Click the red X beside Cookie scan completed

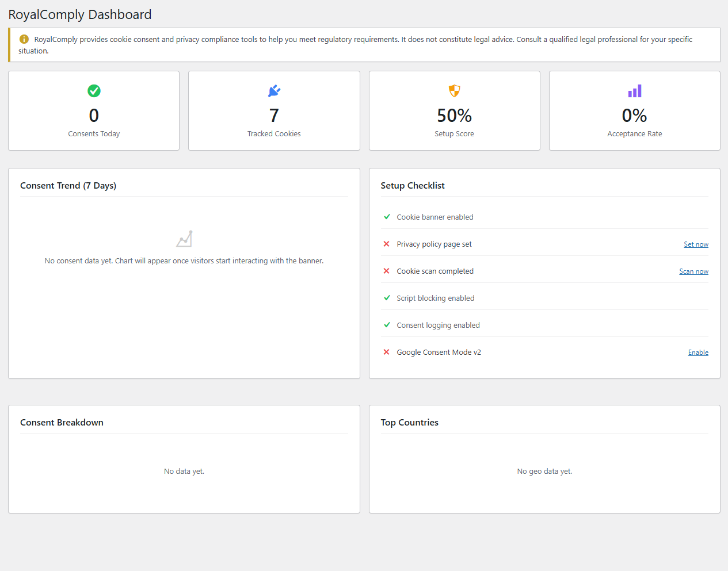pos(387,271)
